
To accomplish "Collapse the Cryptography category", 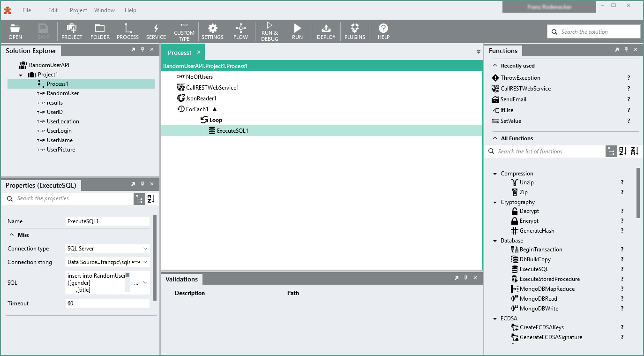I will (x=495, y=203).
